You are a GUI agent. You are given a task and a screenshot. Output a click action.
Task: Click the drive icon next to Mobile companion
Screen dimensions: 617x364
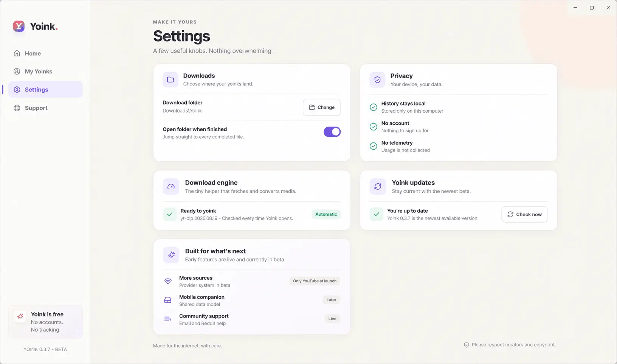(x=167, y=300)
